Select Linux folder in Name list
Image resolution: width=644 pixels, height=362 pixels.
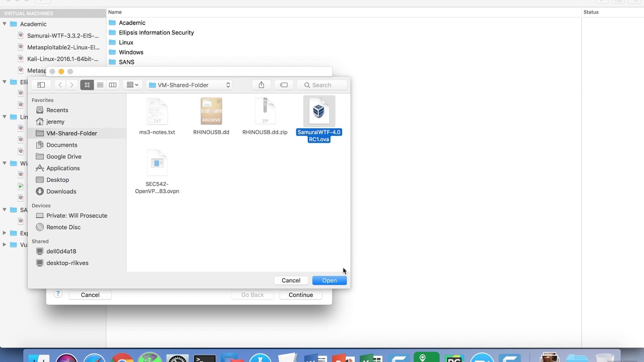[126, 42]
